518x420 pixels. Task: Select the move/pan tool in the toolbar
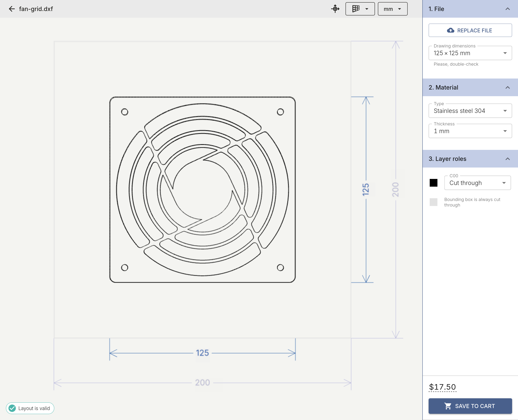tap(335, 9)
